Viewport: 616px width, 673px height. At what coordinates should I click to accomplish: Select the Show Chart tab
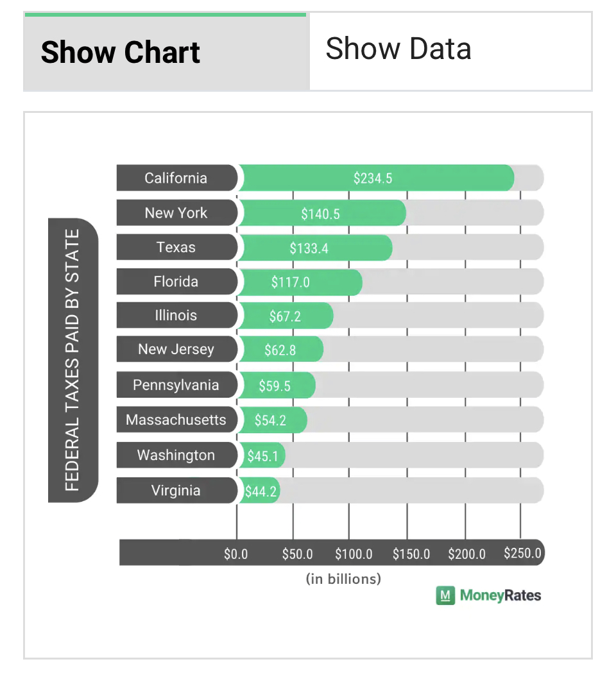[167, 51]
